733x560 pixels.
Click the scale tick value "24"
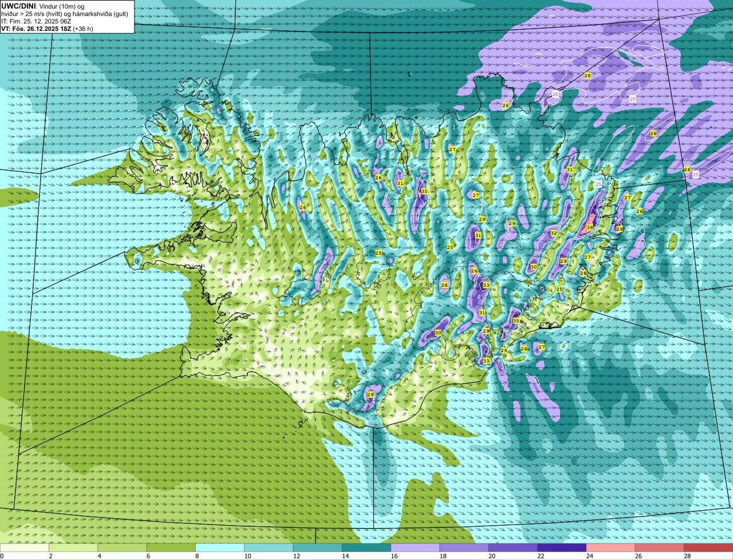(x=589, y=556)
